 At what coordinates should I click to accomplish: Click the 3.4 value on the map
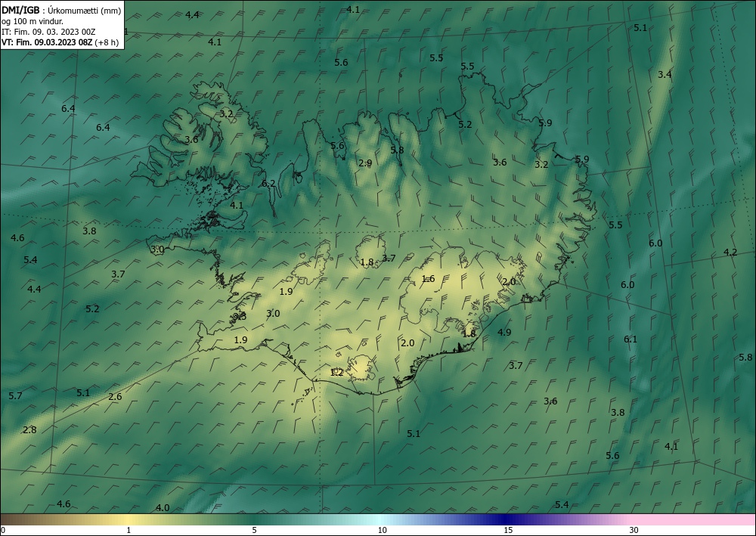point(665,74)
